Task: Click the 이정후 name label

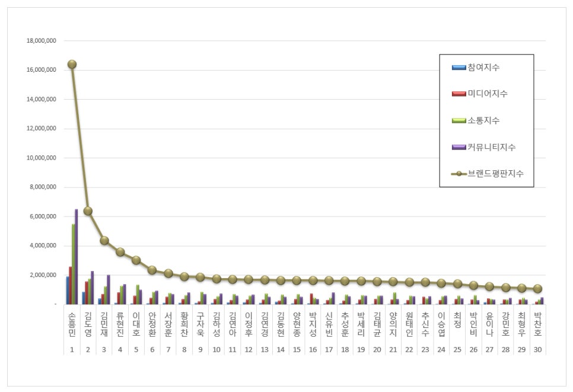Action: click(x=249, y=324)
